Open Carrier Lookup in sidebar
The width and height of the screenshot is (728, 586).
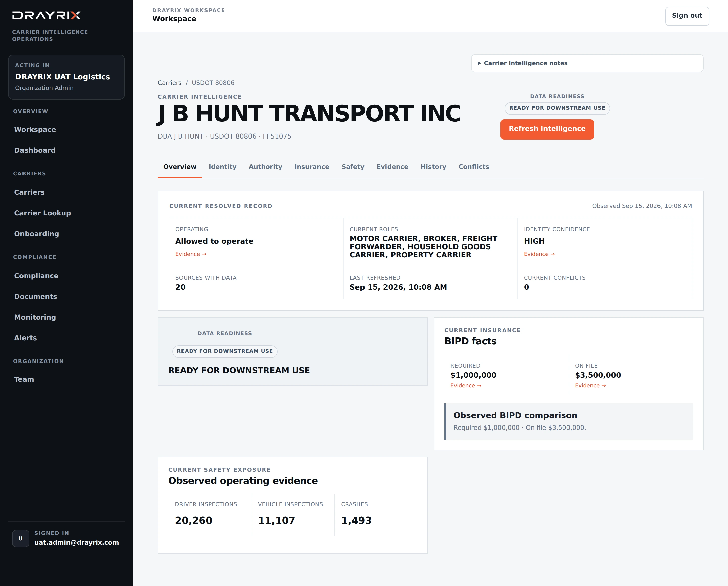coord(42,213)
